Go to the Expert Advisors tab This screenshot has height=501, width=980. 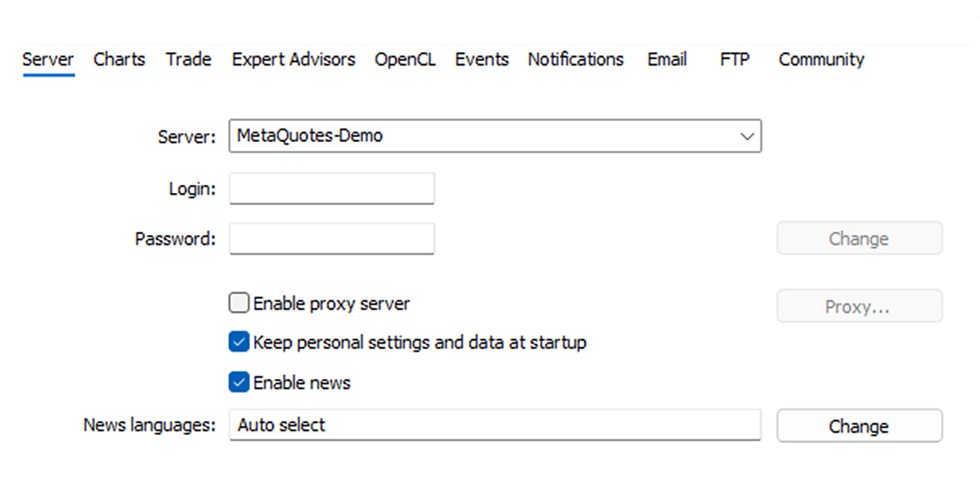(x=293, y=59)
